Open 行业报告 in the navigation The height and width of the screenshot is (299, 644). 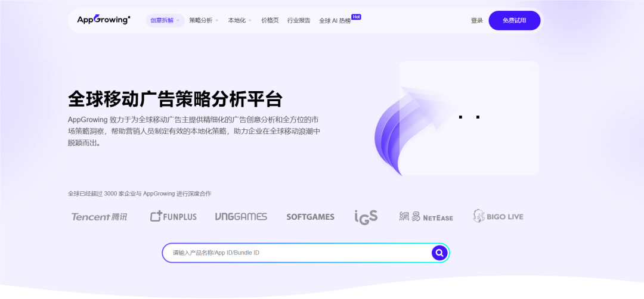[x=299, y=20]
